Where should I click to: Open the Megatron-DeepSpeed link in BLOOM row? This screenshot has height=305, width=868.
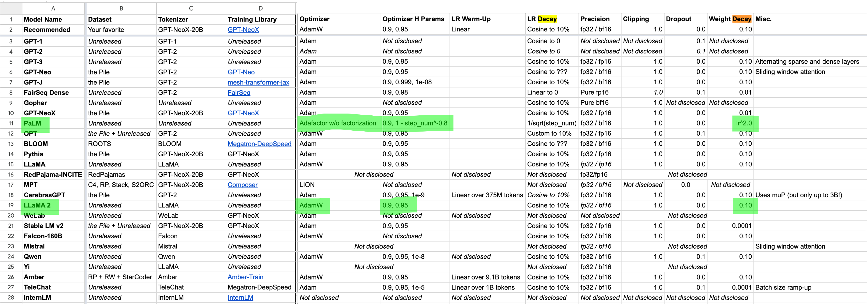coord(259,144)
